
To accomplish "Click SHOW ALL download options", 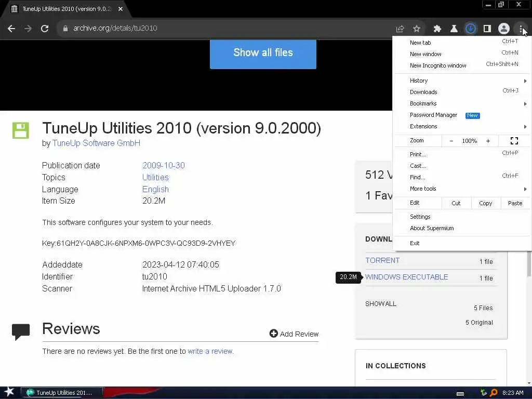I will coord(381,303).
